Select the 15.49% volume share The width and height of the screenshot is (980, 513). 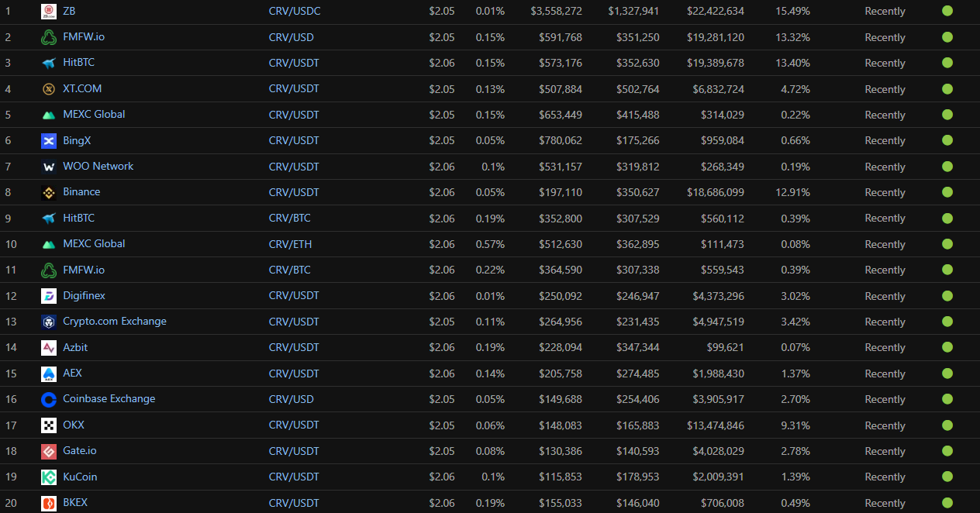pyautogui.click(x=792, y=12)
